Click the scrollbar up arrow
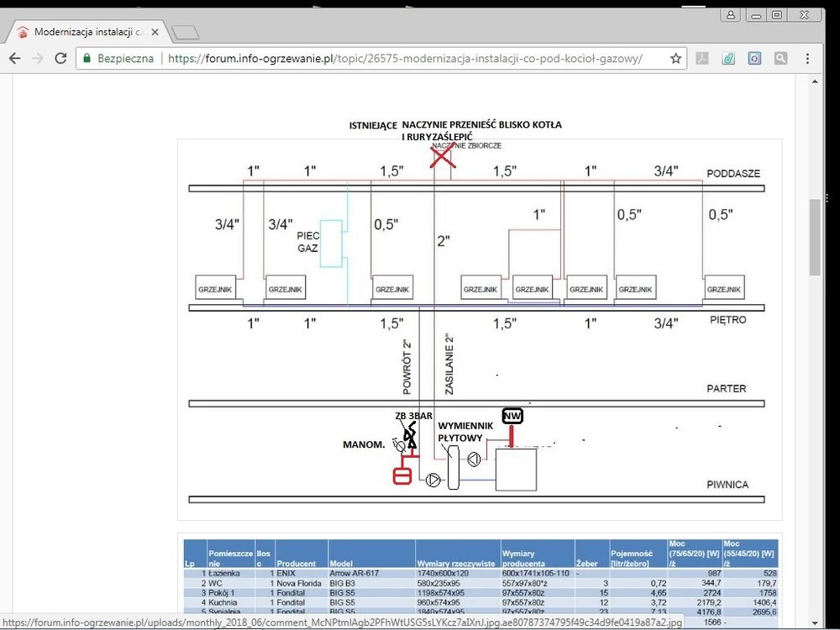Viewport: 840px width, 630px height. pyautogui.click(x=815, y=81)
